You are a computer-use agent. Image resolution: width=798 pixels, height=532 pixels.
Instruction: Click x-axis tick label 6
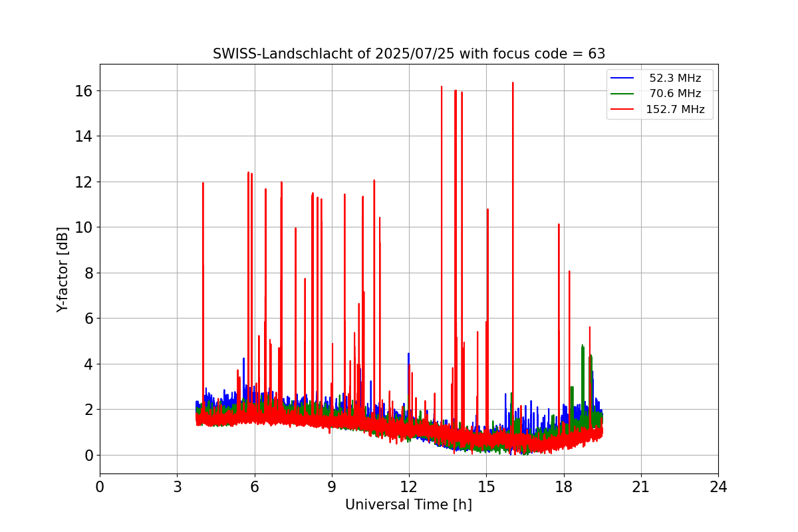(x=254, y=487)
